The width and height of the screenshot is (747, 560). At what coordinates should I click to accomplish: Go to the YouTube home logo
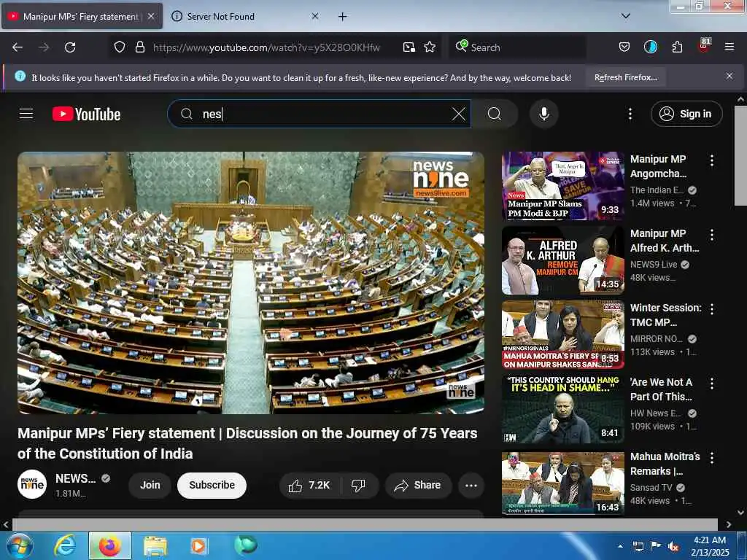(x=86, y=114)
